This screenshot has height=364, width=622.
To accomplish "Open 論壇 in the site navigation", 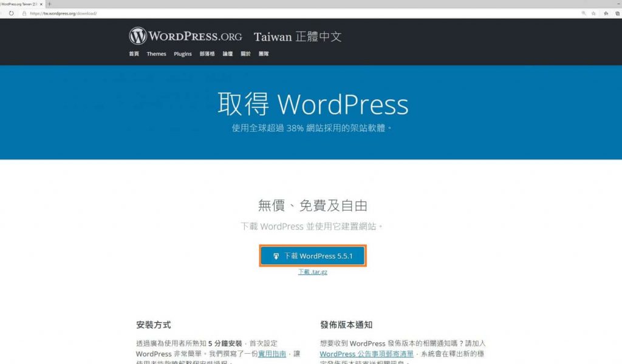I will tap(228, 54).
